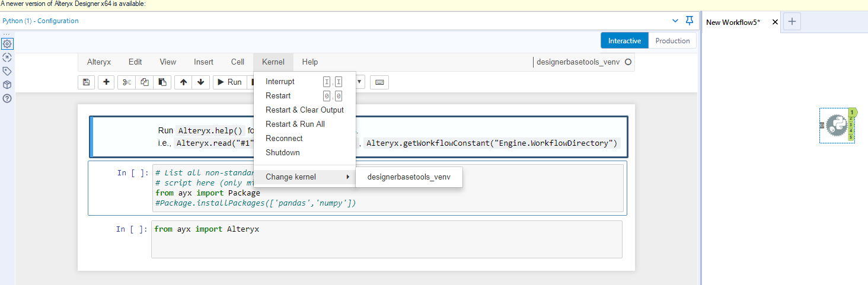Image resolution: width=868 pixels, height=285 pixels.
Task: Switch the notebook to Production mode
Action: [672, 41]
